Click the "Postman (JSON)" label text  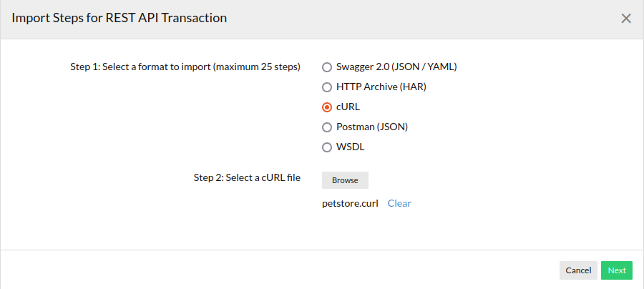372,127
